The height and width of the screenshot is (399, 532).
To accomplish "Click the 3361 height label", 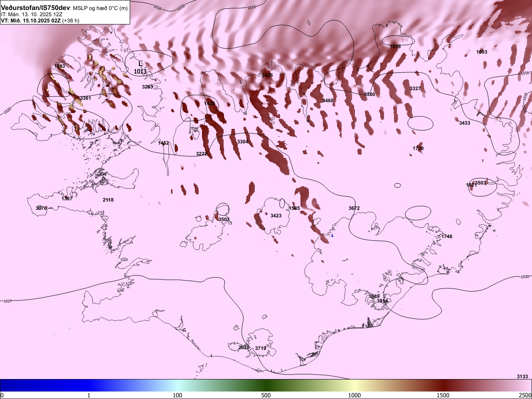I will coord(86,98).
